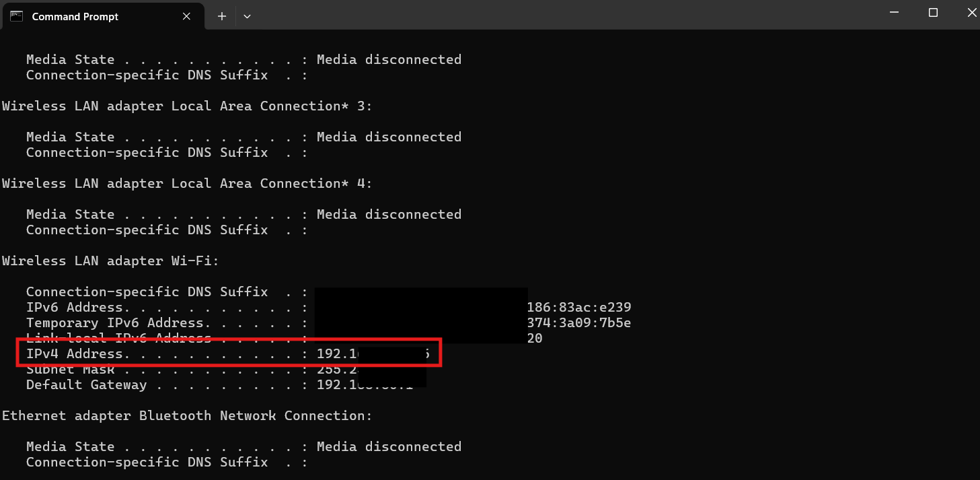Click the Subnet Mask line
Screen dimensions: 980x480
coord(70,370)
